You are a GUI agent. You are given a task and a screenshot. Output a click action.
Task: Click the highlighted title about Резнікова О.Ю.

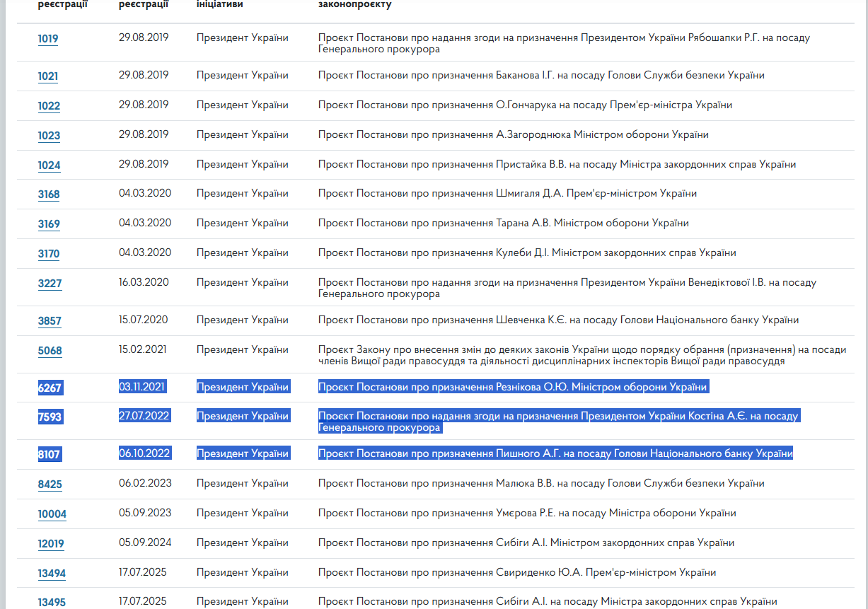(513, 386)
